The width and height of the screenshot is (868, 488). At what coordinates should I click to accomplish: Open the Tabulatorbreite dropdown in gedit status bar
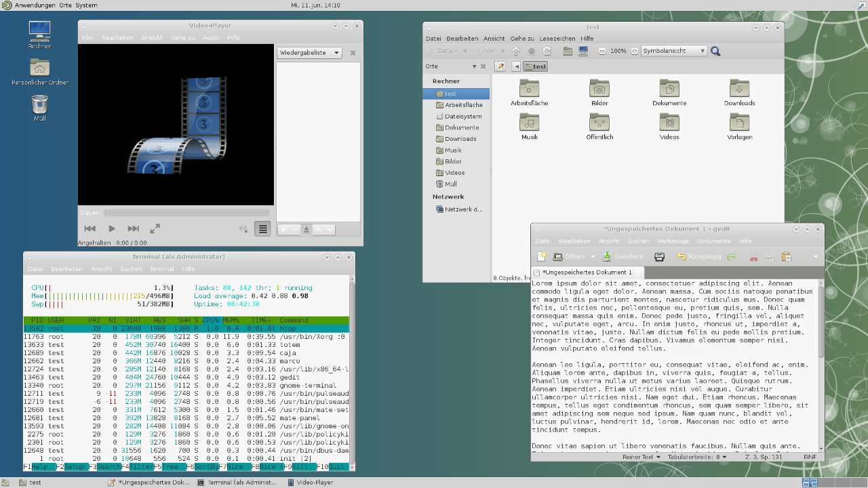point(698,457)
